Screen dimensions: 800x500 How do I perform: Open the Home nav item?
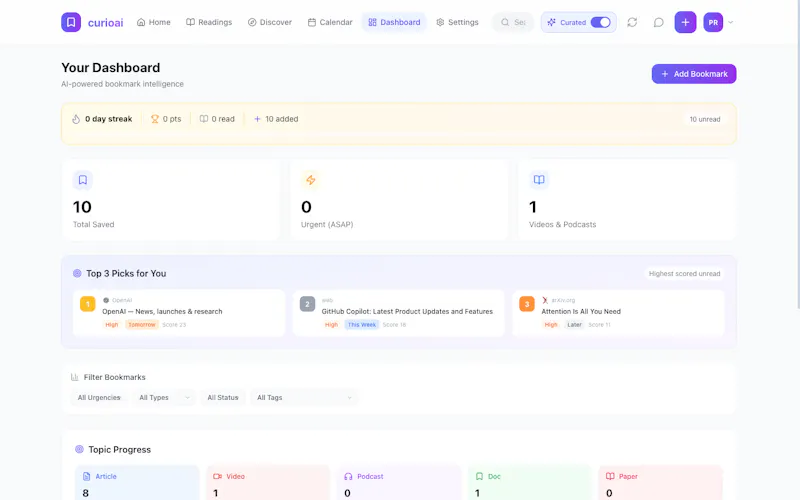tap(154, 22)
